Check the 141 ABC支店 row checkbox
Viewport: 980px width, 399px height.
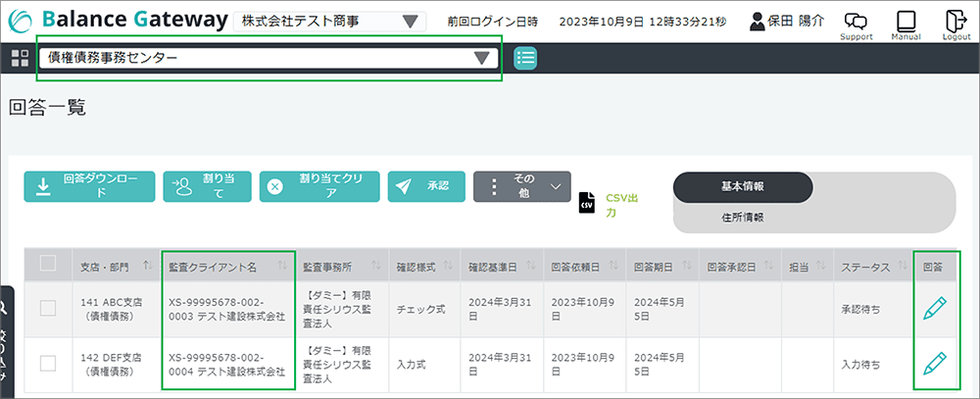point(48,309)
